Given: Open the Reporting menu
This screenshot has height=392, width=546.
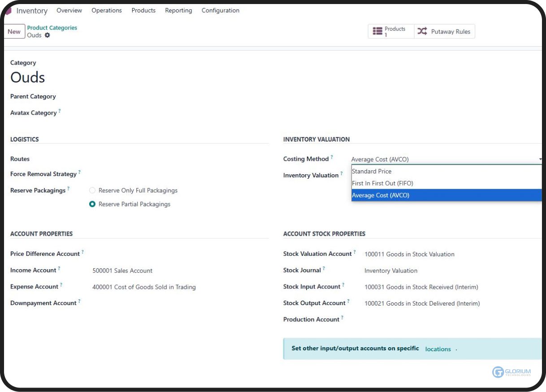Looking at the screenshot, I should click(178, 10).
